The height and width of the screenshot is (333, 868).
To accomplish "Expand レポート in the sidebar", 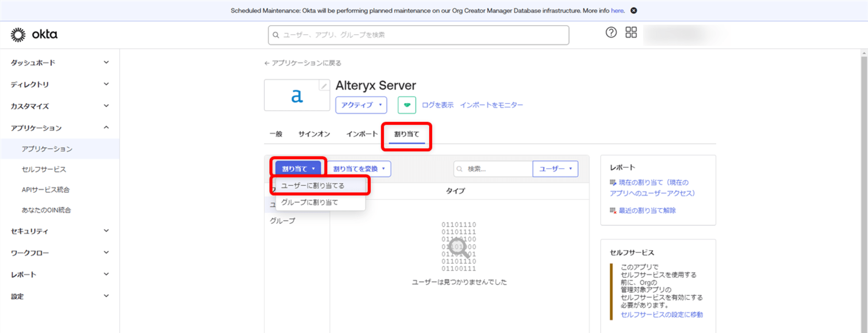I will click(x=60, y=274).
